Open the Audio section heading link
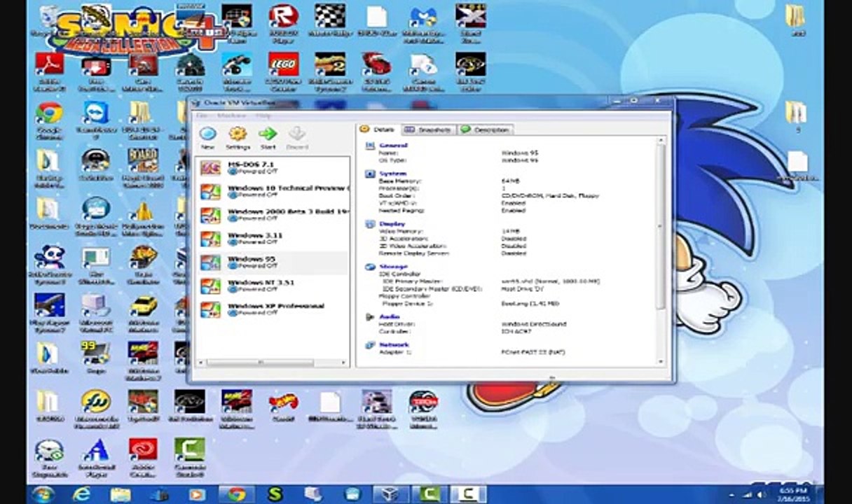 coord(389,317)
